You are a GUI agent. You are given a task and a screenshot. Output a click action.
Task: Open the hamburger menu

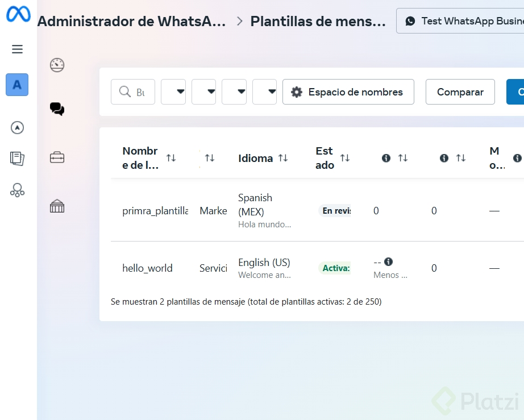(x=18, y=49)
